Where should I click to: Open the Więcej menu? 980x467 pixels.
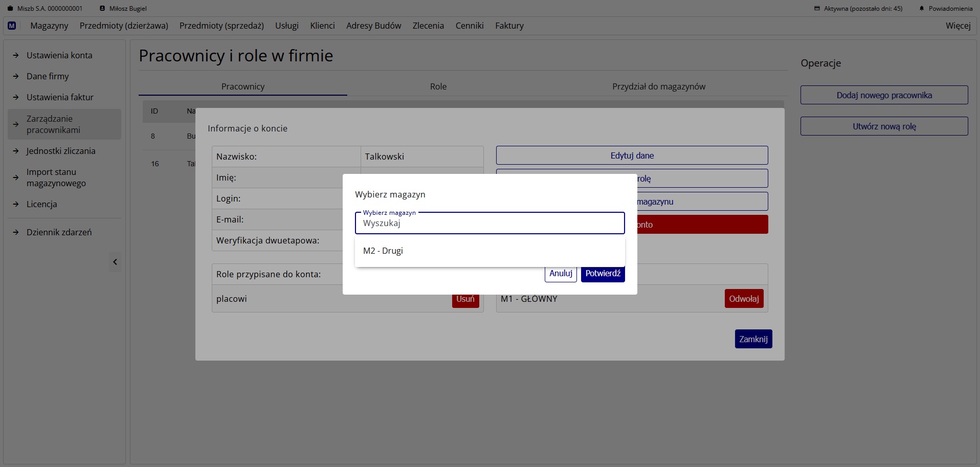click(x=957, y=26)
